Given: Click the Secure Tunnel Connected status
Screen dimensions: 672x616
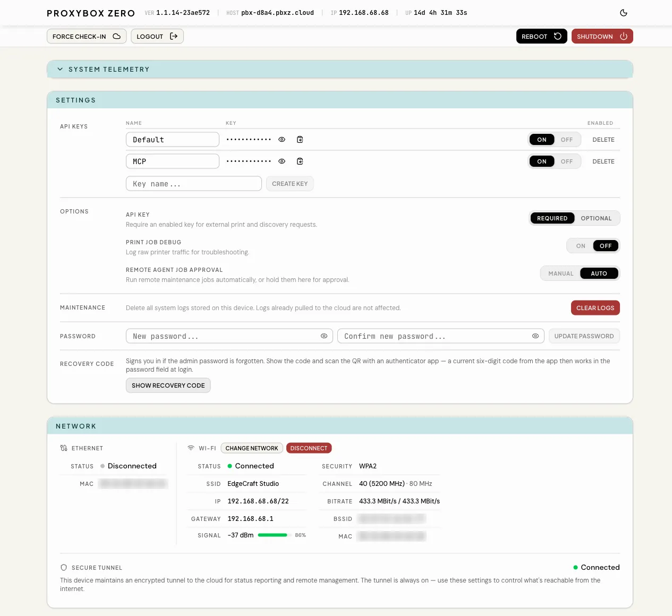Looking at the screenshot, I should tap(600, 568).
